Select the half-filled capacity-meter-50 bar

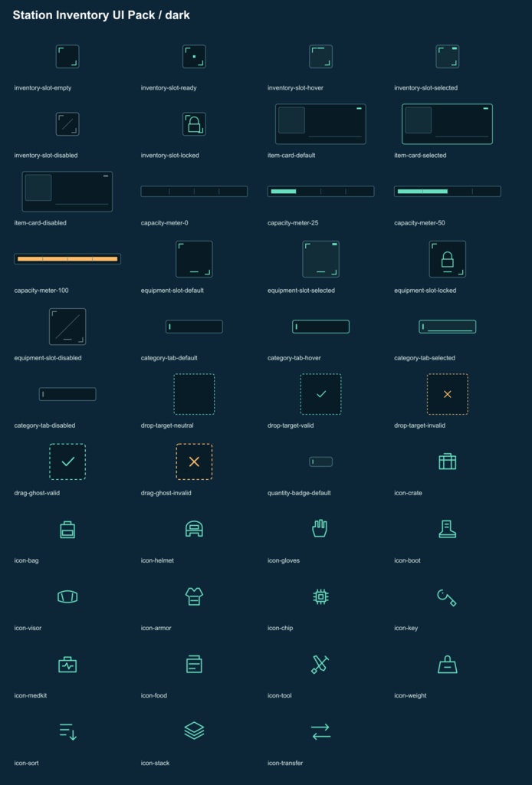click(x=447, y=191)
